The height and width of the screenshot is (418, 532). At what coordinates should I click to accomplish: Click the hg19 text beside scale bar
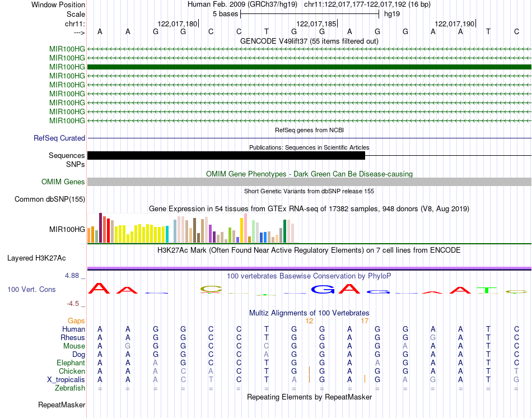[x=392, y=14]
